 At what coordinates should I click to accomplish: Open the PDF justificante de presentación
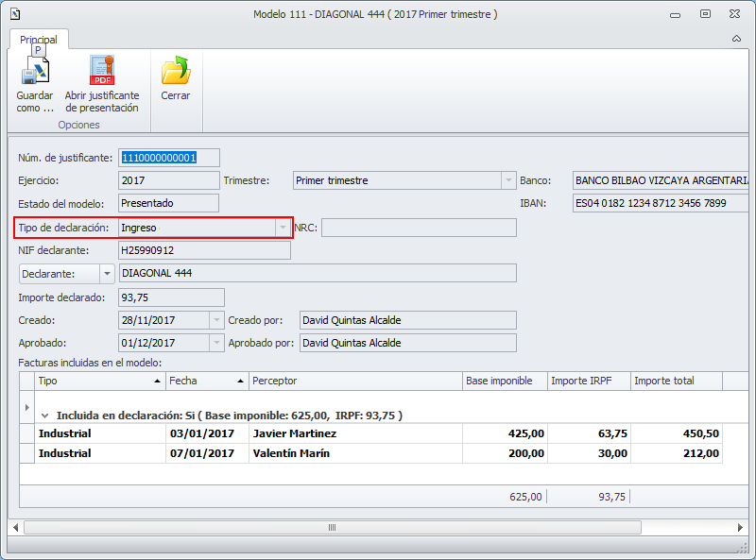(101, 72)
